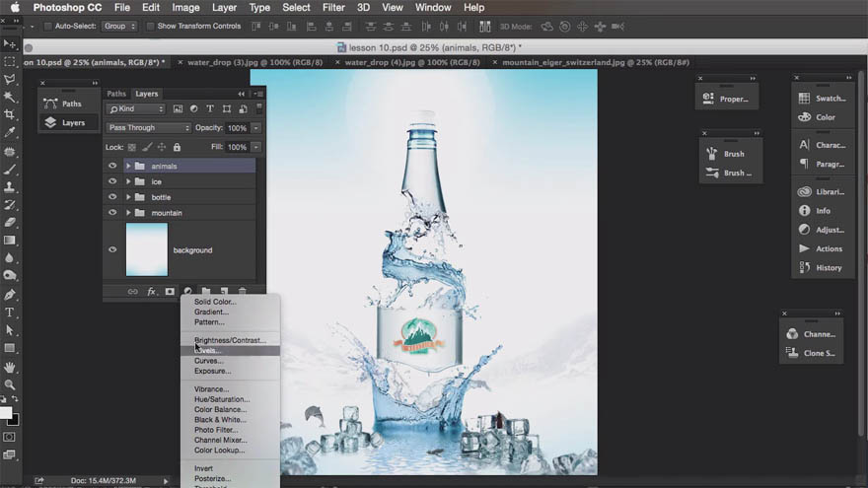
Task: Open the Image menu
Action: (x=185, y=8)
